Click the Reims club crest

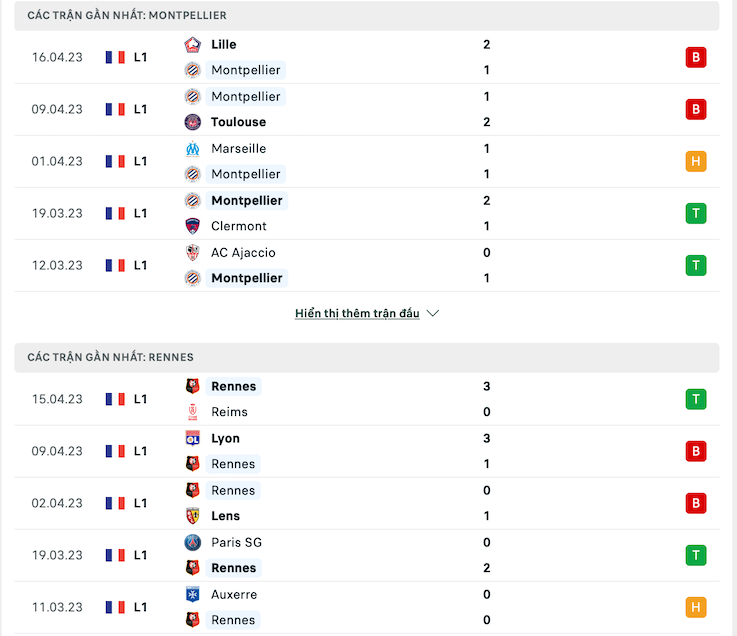192,412
